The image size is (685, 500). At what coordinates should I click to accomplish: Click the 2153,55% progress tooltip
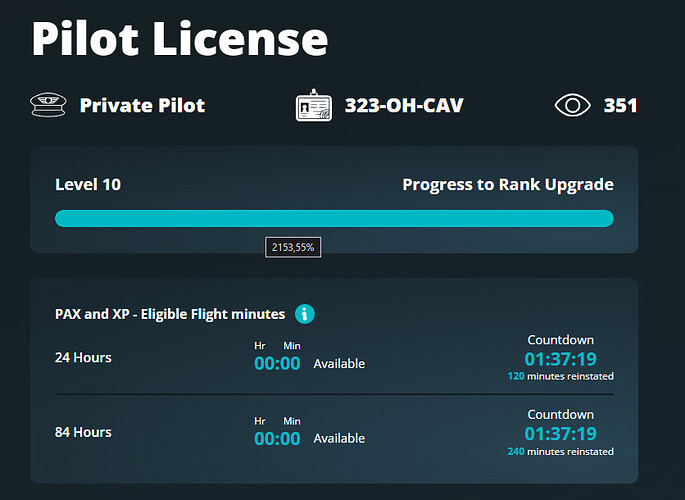tap(293, 246)
